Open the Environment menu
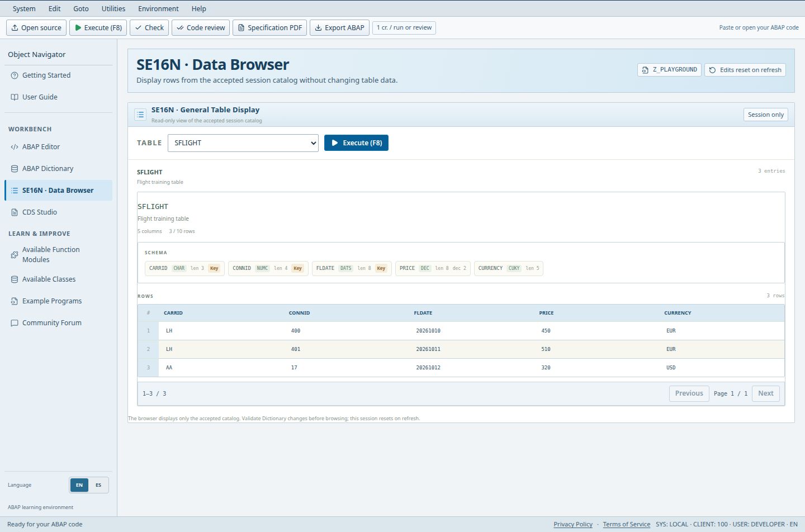This screenshot has width=805, height=532. (x=159, y=8)
